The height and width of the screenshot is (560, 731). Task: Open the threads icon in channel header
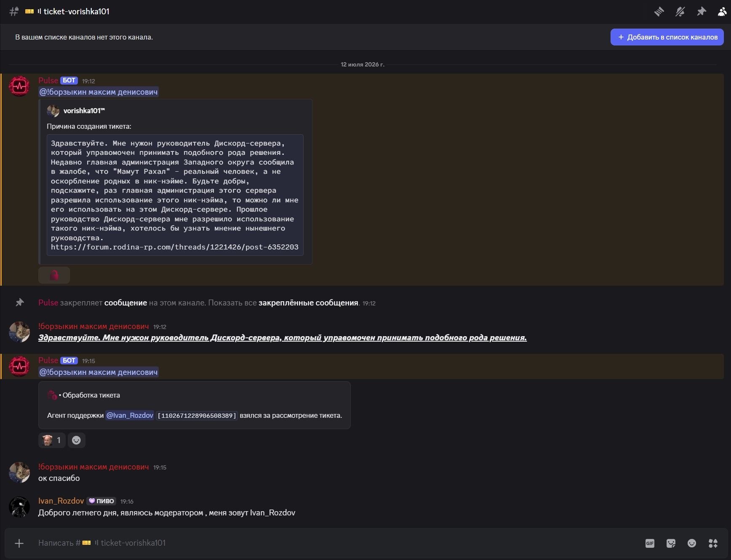tap(659, 12)
